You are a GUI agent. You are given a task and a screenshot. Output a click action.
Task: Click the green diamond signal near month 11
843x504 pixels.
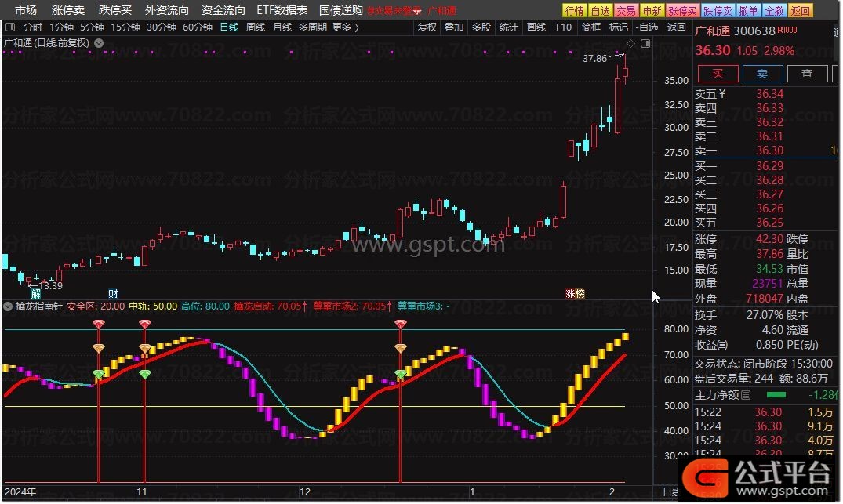pyautogui.click(x=144, y=373)
